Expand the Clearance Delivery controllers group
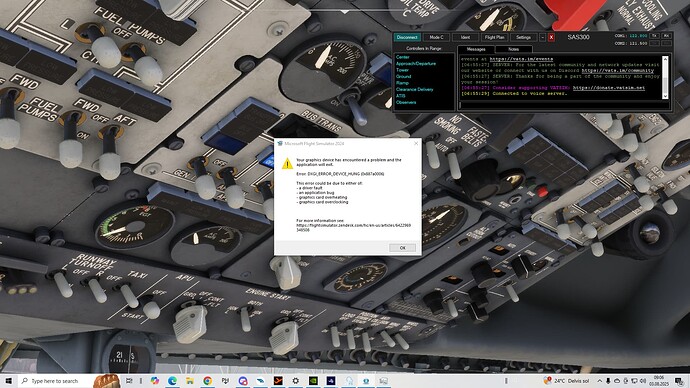The image size is (690, 388). coord(415,89)
